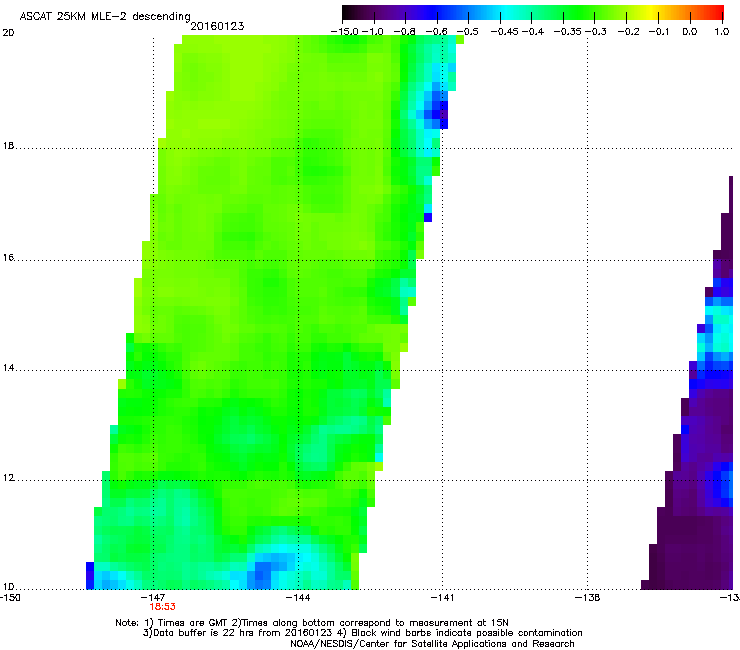Image resolution: width=740 pixels, height=650 pixels.
Task: Click the latitude axis label 20
Action: click(8, 33)
